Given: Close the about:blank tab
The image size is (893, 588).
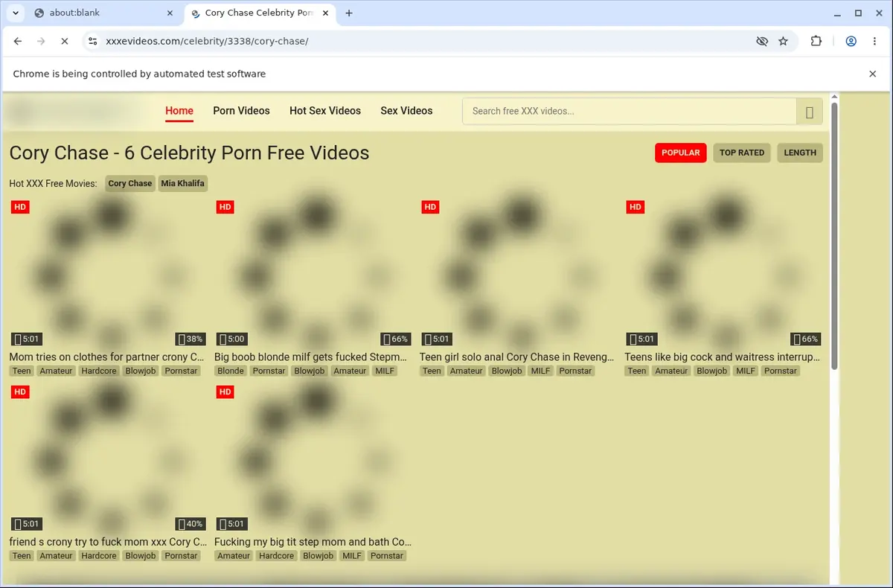Looking at the screenshot, I should (170, 13).
